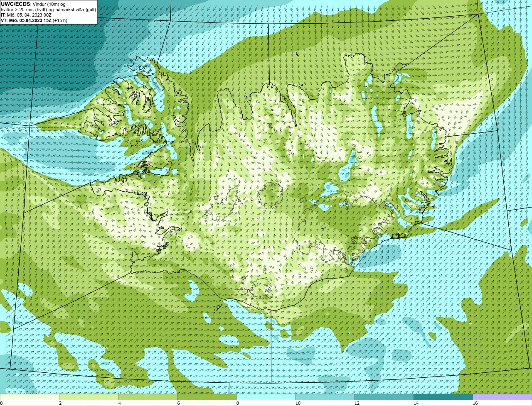Image resolution: width=532 pixels, height=406 pixels.
Task: Click the legend scale label '6'
Action: pyautogui.click(x=179, y=403)
